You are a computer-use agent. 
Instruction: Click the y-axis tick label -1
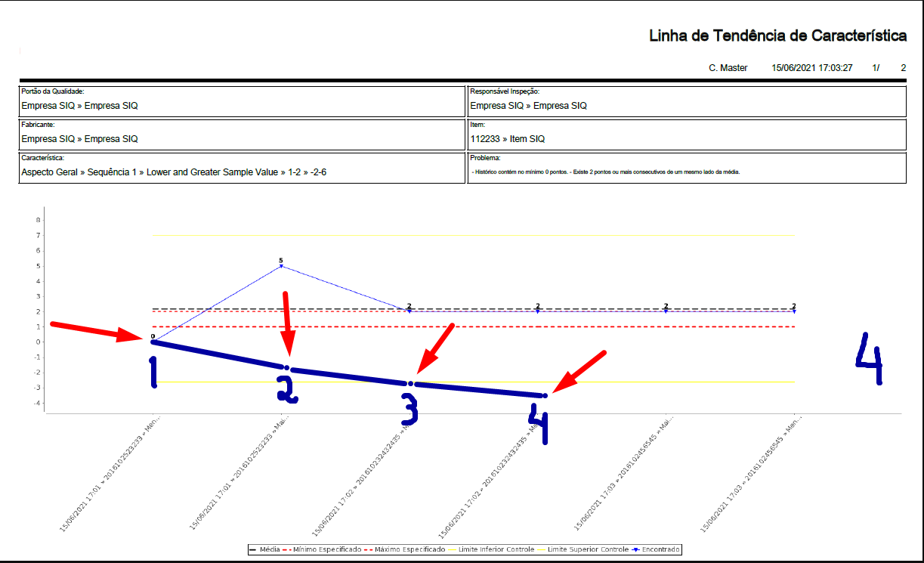[37, 357]
